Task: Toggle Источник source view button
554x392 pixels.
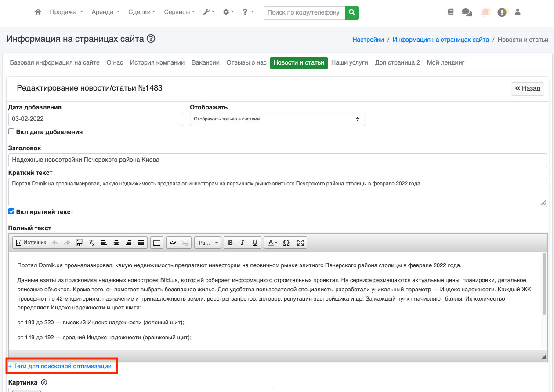Action: coord(31,243)
